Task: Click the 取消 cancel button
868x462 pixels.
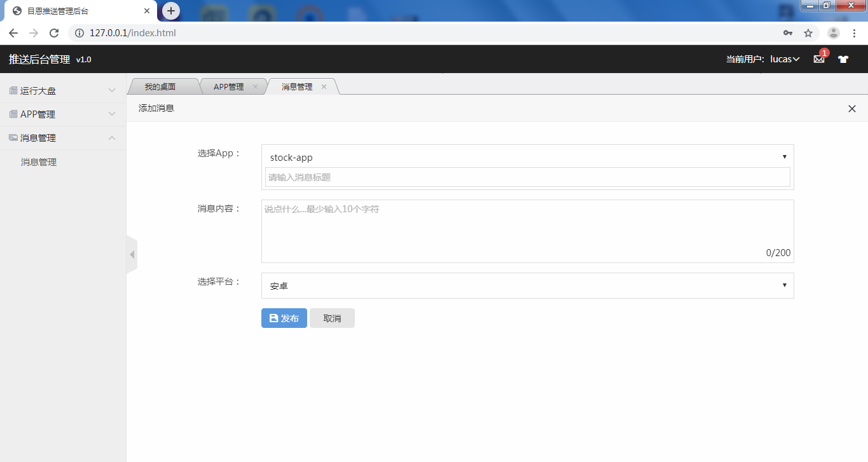Action: tap(332, 318)
